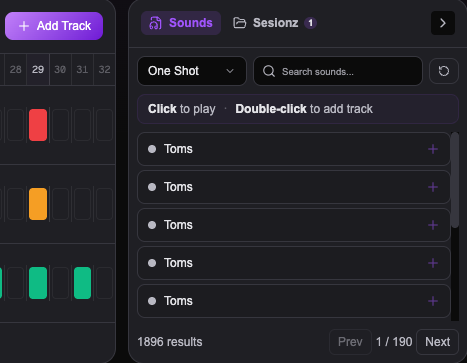Image resolution: width=467 pixels, height=363 pixels.
Task: Switch to the Sounds tab
Action: tap(181, 23)
